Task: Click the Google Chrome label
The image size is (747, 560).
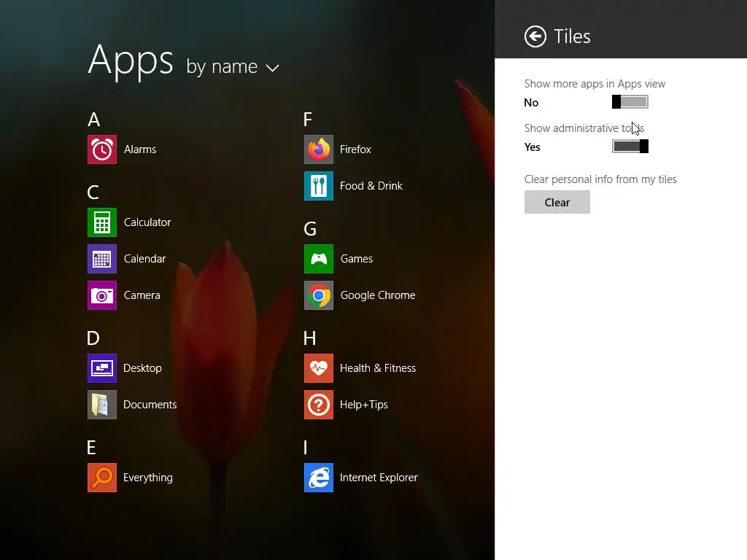Action: [x=378, y=295]
